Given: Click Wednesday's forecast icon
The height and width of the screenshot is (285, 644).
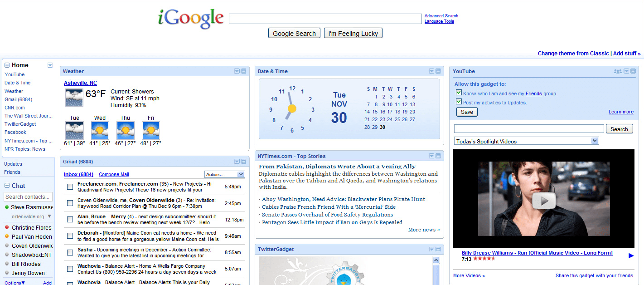Looking at the screenshot, I should 100,131.
